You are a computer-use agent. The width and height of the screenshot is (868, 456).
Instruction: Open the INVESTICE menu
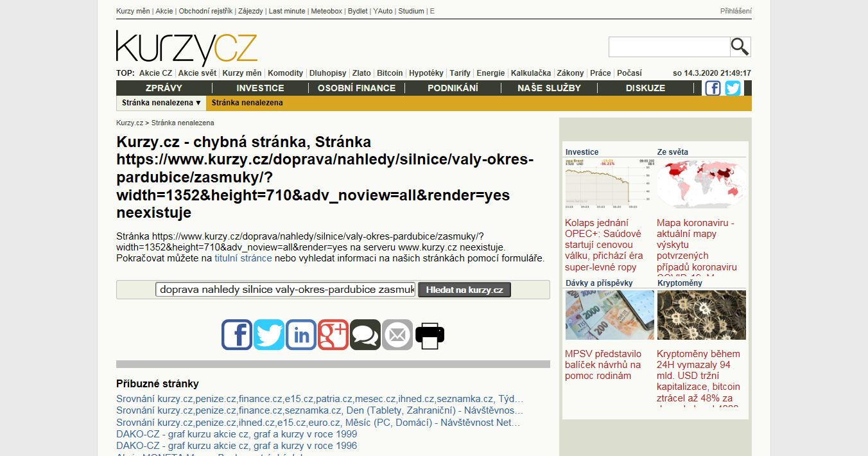pos(260,88)
